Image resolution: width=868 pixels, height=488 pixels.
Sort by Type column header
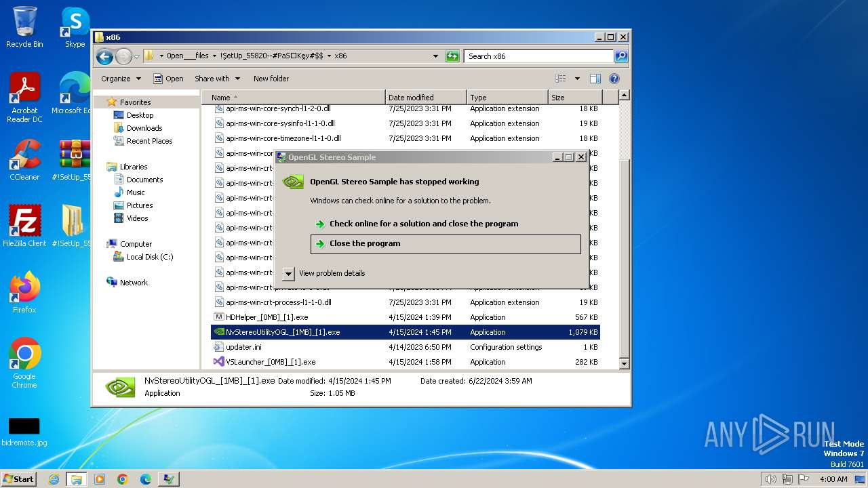point(507,98)
